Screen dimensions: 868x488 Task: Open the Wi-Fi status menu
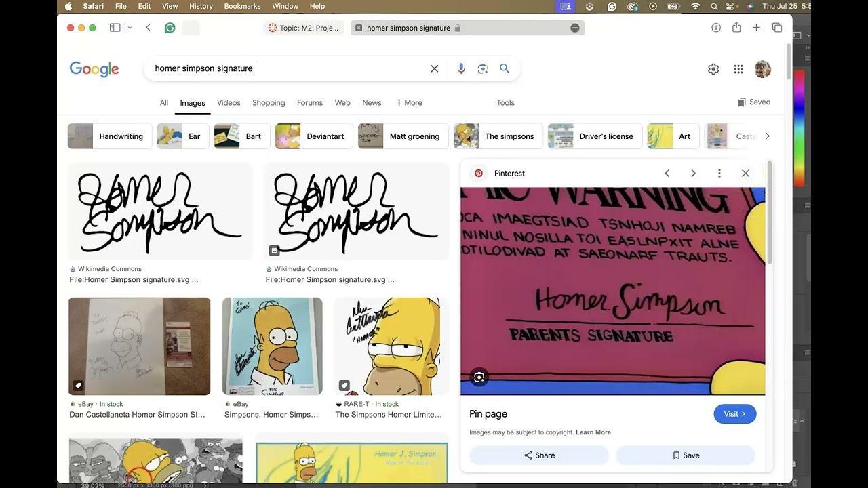695,6
